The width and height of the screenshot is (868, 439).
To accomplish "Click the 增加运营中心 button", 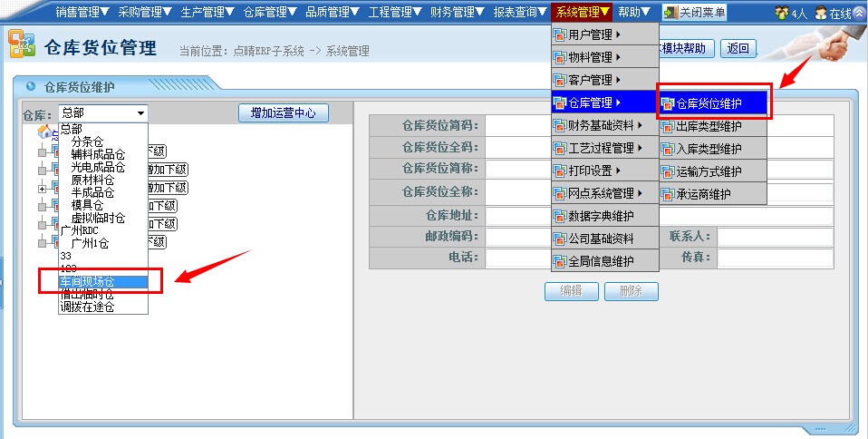I will coord(283,113).
